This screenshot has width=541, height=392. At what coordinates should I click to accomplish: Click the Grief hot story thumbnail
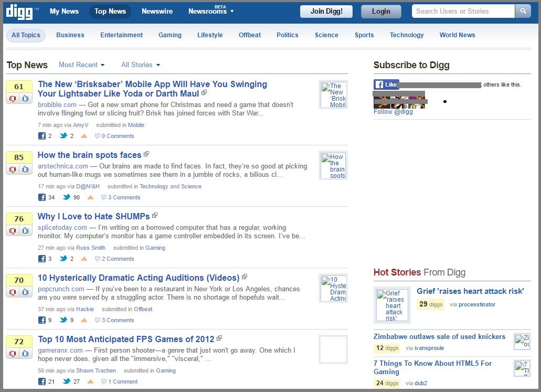coord(392,305)
